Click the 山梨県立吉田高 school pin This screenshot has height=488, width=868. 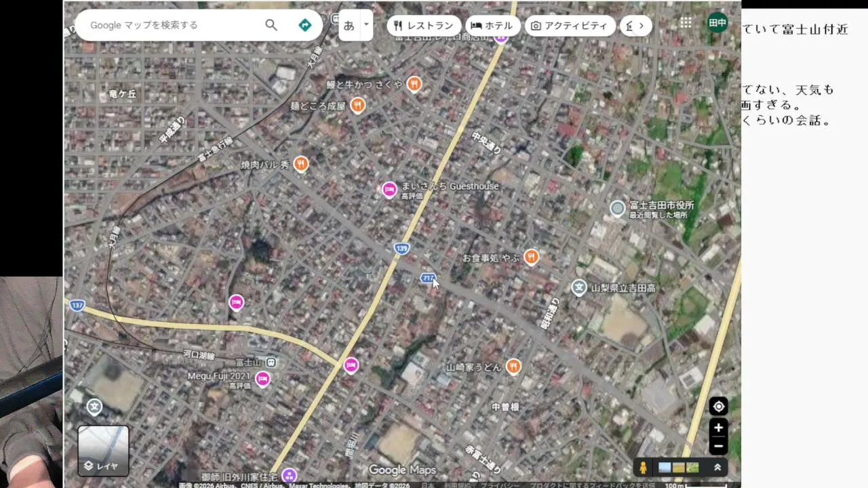tap(578, 287)
